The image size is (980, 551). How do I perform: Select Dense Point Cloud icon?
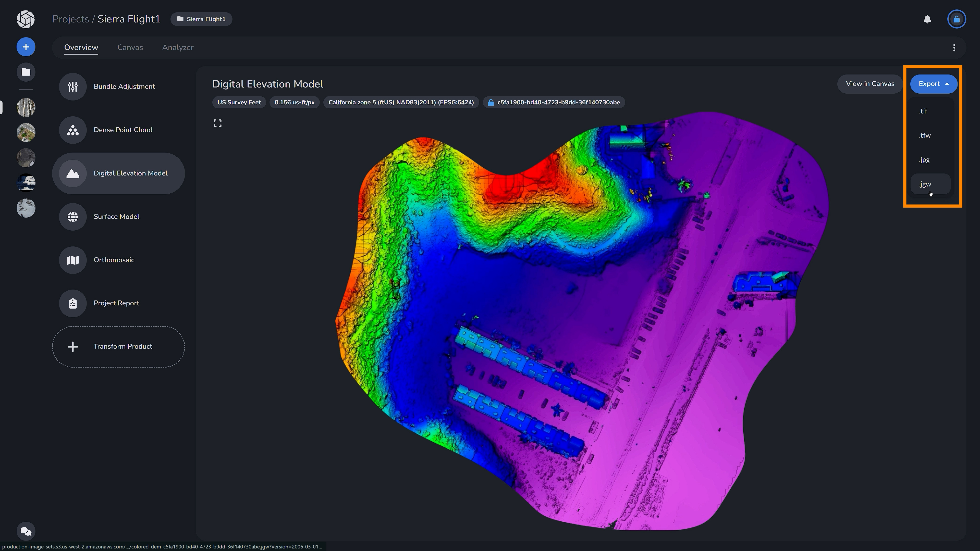click(x=73, y=130)
